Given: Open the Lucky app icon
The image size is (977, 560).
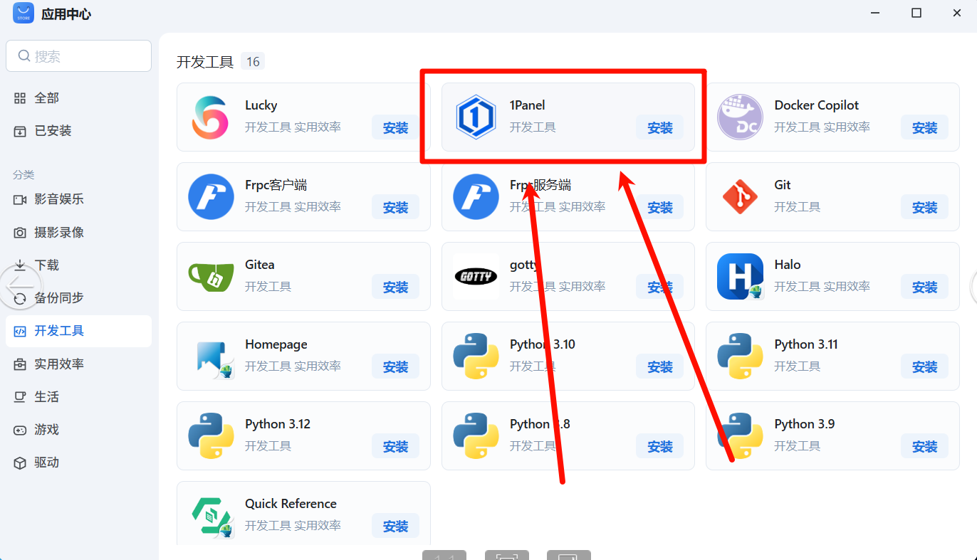Looking at the screenshot, I should pos(211,117).
